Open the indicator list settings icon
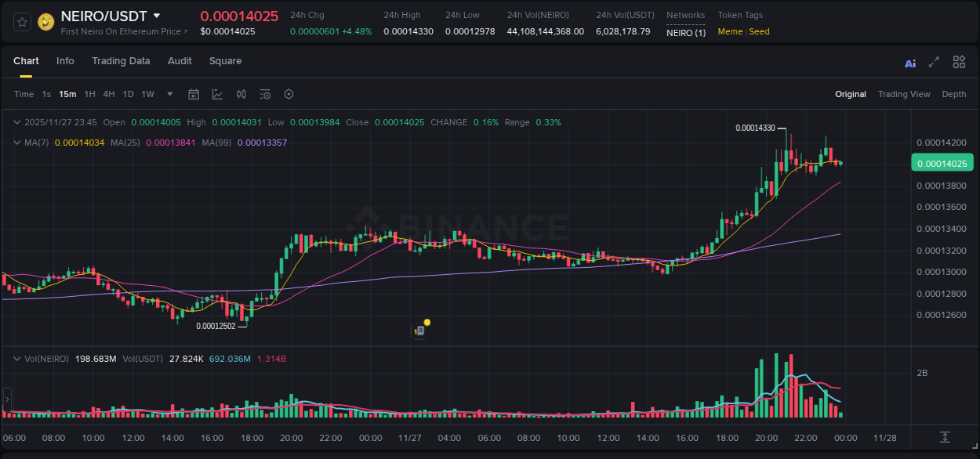This screenshot has height=459, width=980. coord(265,94)
